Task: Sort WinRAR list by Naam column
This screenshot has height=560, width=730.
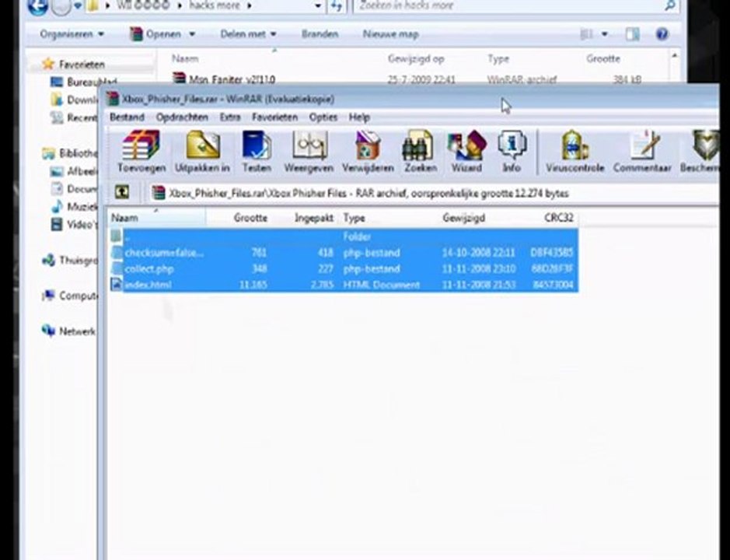Action: pos(157,218)
